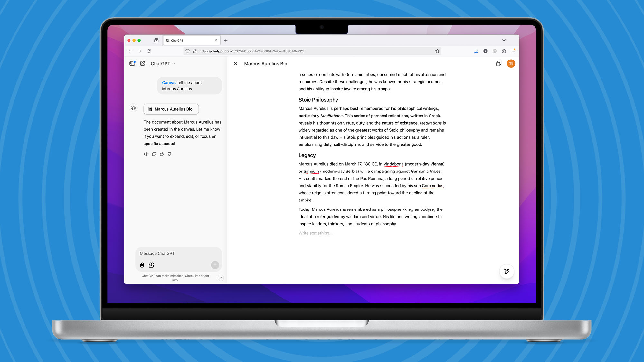644x362 pixels.
Task: Bookmark page with the star icon
Action: tap(437, 51)
